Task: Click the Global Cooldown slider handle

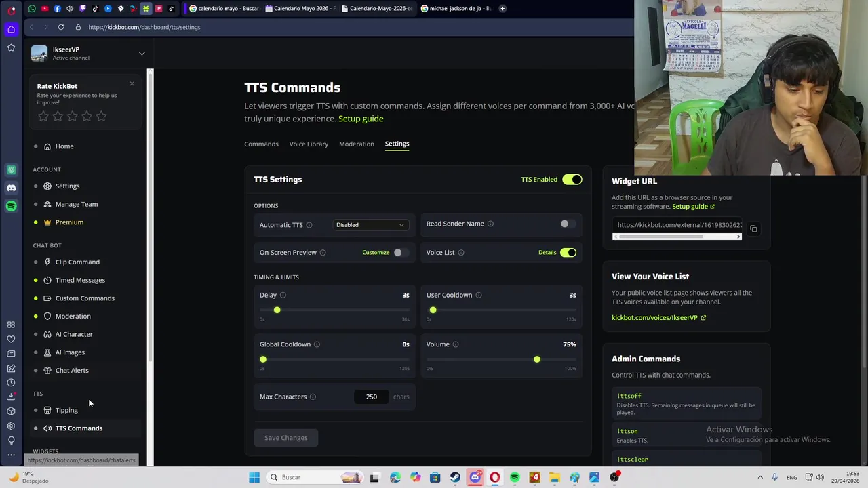Action: [x=263, y=359]
